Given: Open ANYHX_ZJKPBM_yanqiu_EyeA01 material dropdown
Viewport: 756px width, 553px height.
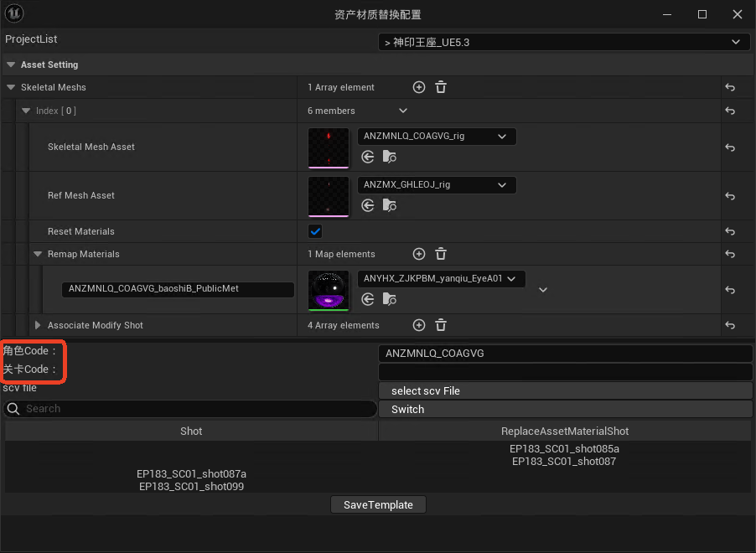Looking at the screenshot, I should tap(441, 278).
